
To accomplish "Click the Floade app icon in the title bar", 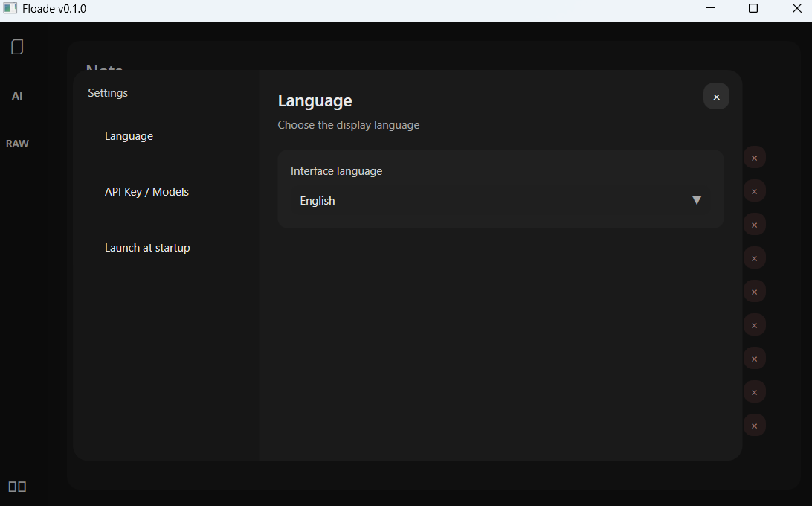I will point(10,8).
